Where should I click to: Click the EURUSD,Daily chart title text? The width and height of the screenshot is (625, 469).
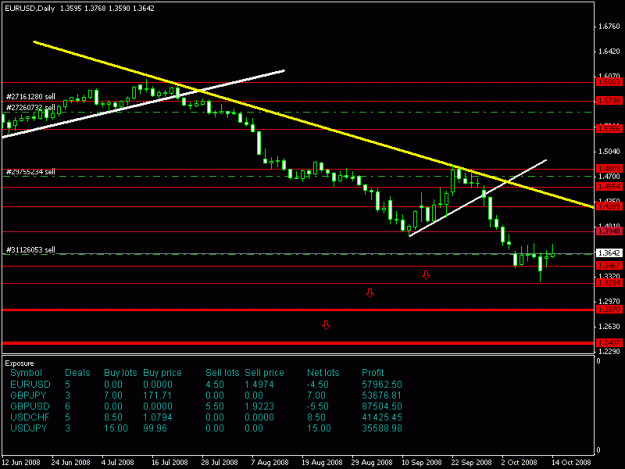[x=29, y=8]
